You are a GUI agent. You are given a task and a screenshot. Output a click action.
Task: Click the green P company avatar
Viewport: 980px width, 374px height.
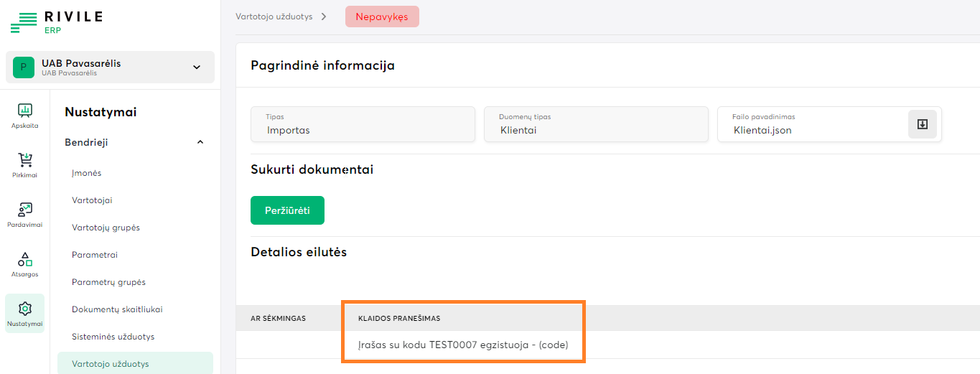(x=24, y=67)
